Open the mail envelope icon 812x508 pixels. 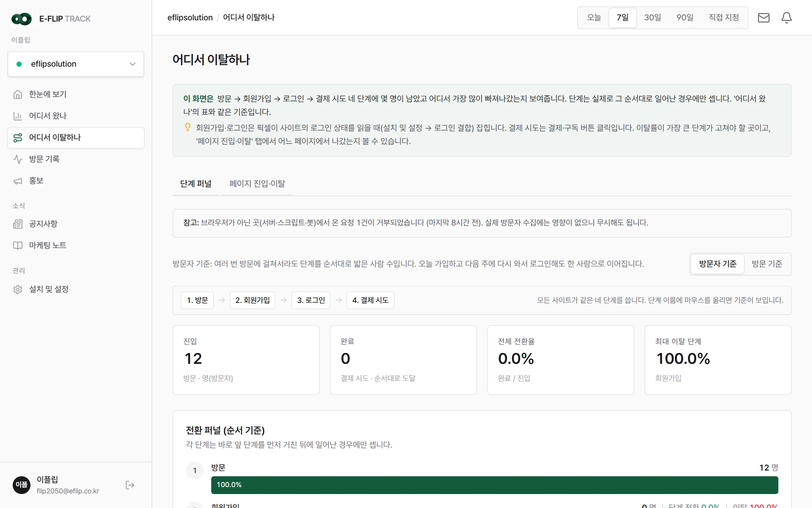[764, 17]
